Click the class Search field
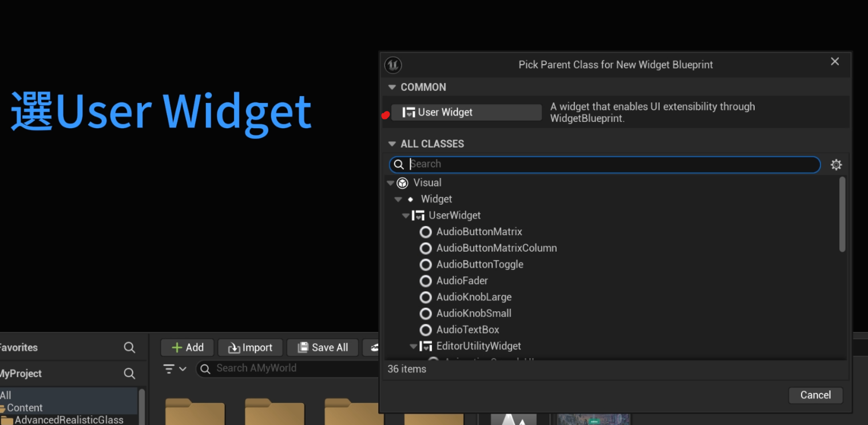This screenshot has width=868, height=425. click(605, 164)
